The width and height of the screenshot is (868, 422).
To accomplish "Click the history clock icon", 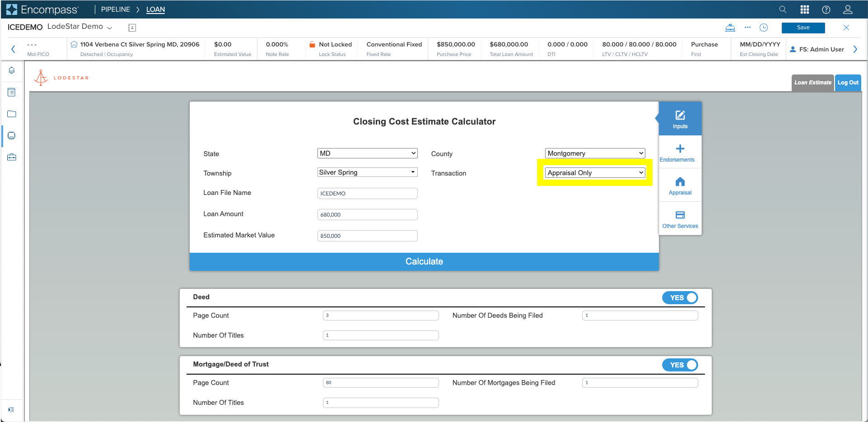I will point(764,28).
